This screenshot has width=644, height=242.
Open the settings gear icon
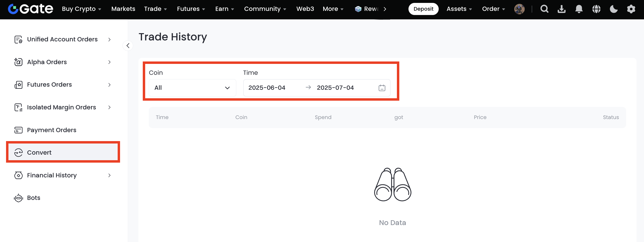coord(631,9)
